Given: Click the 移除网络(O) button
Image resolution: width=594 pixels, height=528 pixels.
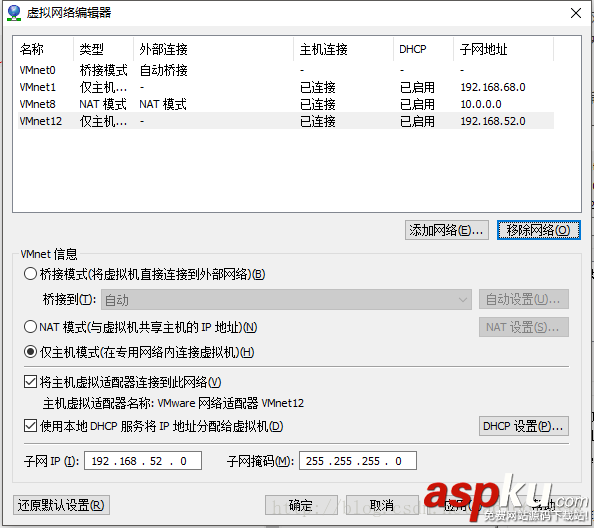Looking at the screenshot, I should click(538, 230).
